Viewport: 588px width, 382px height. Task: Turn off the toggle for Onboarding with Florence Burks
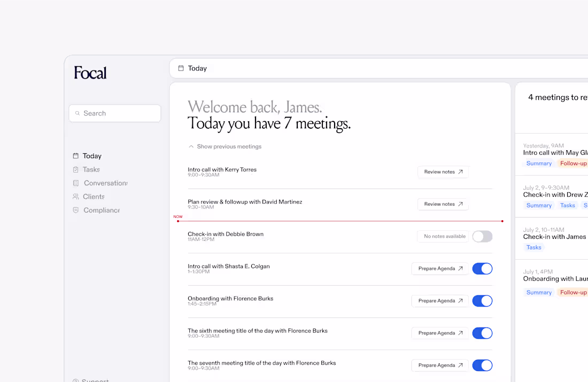(482, 301)
